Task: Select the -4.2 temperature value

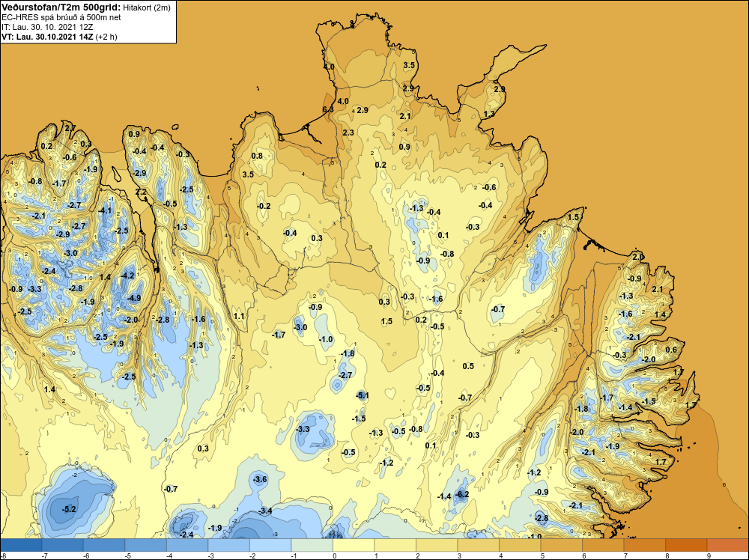Action: pos(128,276)
